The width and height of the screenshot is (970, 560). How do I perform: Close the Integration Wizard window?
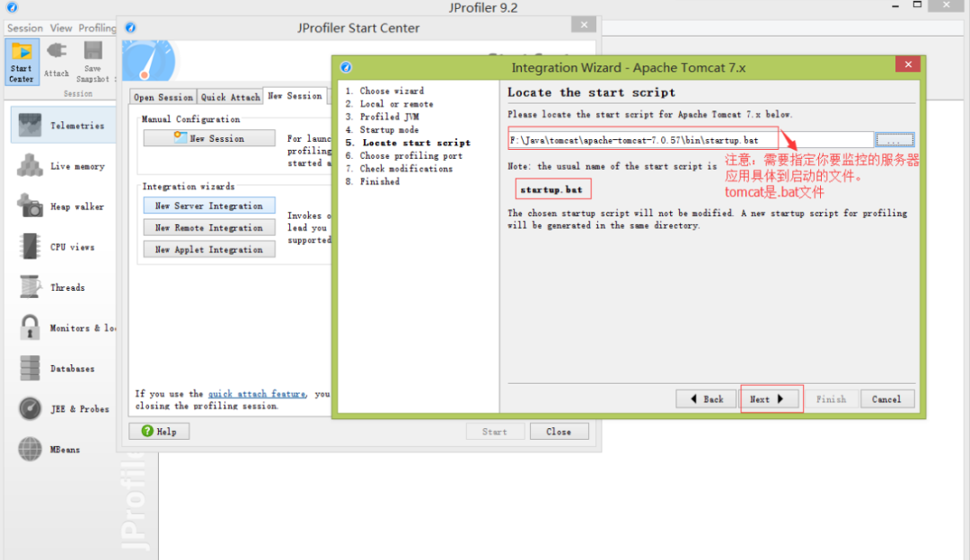[x=907, y=65]
